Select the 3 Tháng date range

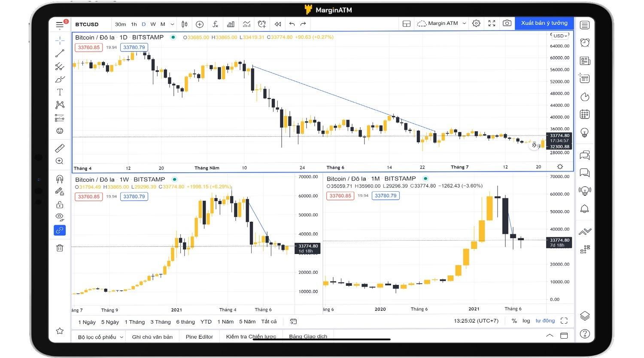tap(161, 322)
